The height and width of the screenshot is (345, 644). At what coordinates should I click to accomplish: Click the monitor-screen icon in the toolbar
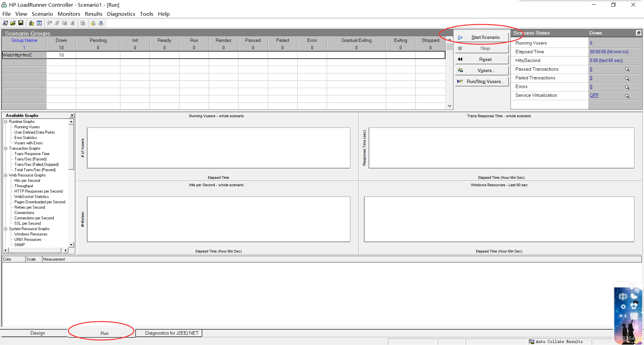tap(39, 23)
